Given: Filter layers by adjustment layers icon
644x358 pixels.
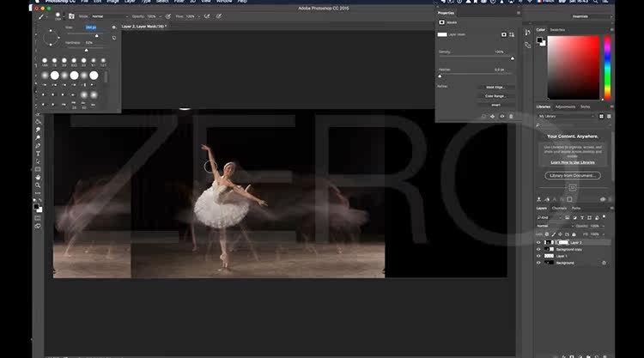Looking at the screenshot, I should (574, 217).
